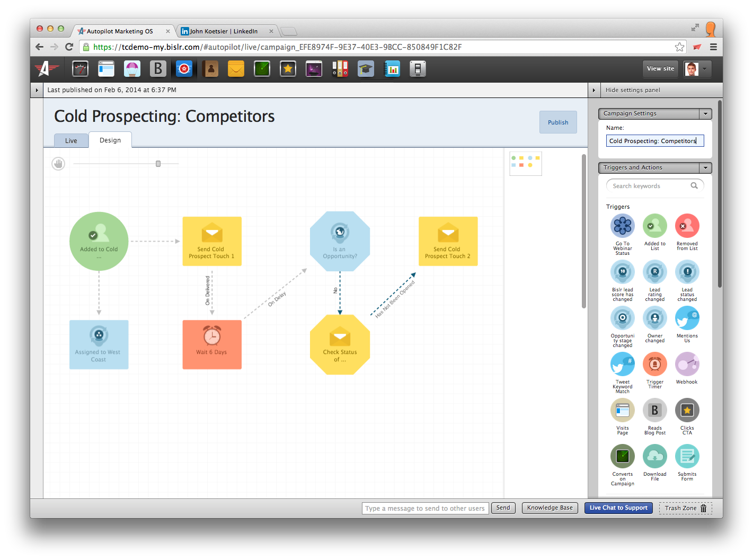Viewport: 753px width, 560px height.
Task: Collapse the Campaign Settings section
Action: [x=705, y=114]
